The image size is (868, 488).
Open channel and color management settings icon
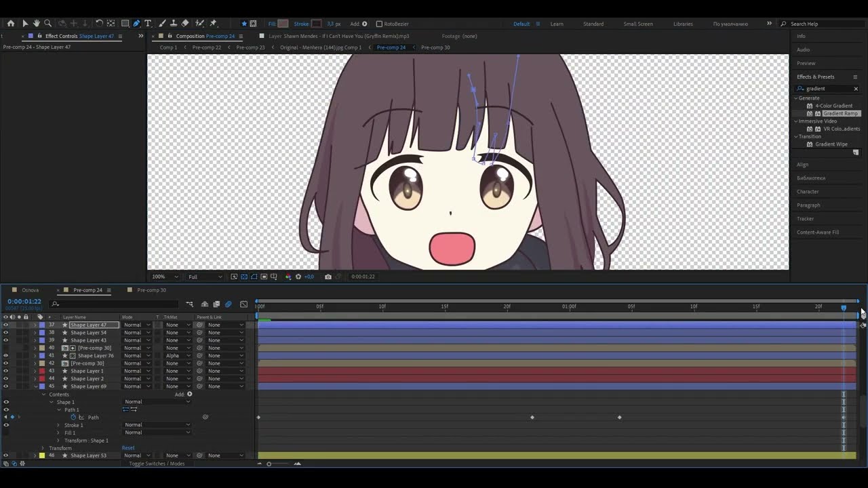pos(288,277)
